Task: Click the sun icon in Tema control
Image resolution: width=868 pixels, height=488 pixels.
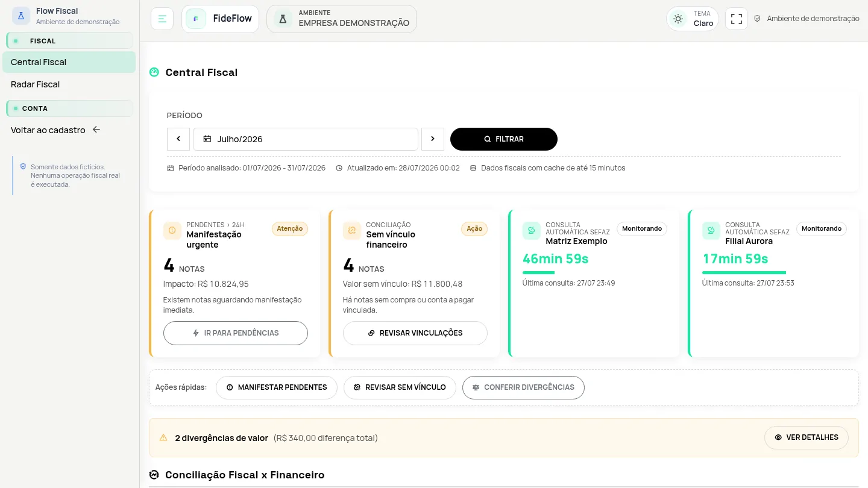Action: [x=678, y=19]
